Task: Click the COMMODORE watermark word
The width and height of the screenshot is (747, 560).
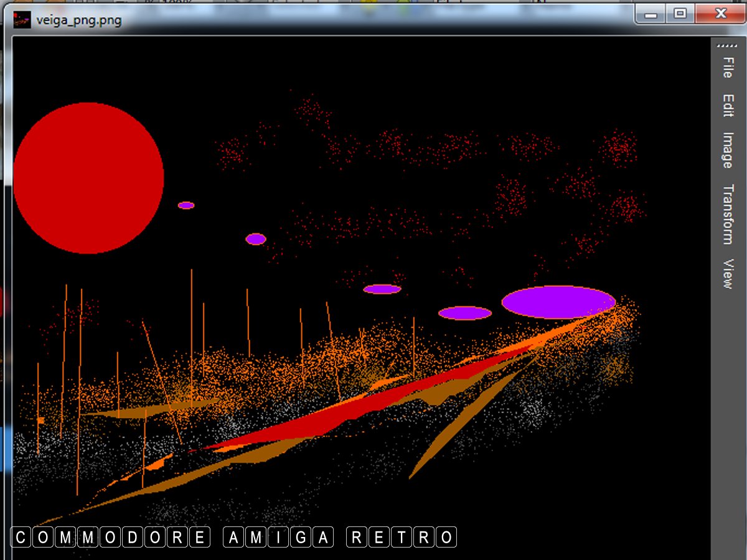Action: click(x=111, y=538)
